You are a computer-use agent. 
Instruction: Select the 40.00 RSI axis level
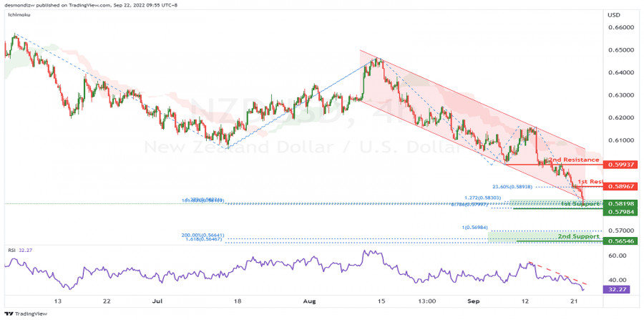(x=616, y=280)
